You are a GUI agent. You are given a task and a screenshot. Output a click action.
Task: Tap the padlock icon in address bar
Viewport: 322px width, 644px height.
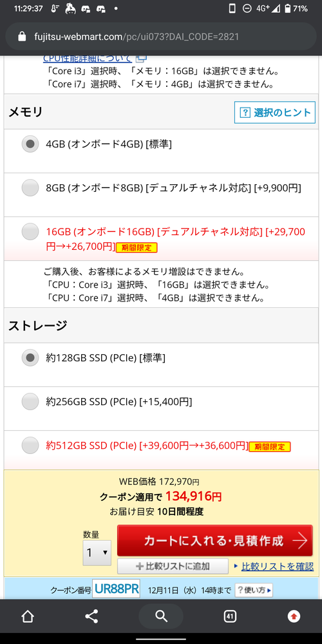(x=22, y=37)
